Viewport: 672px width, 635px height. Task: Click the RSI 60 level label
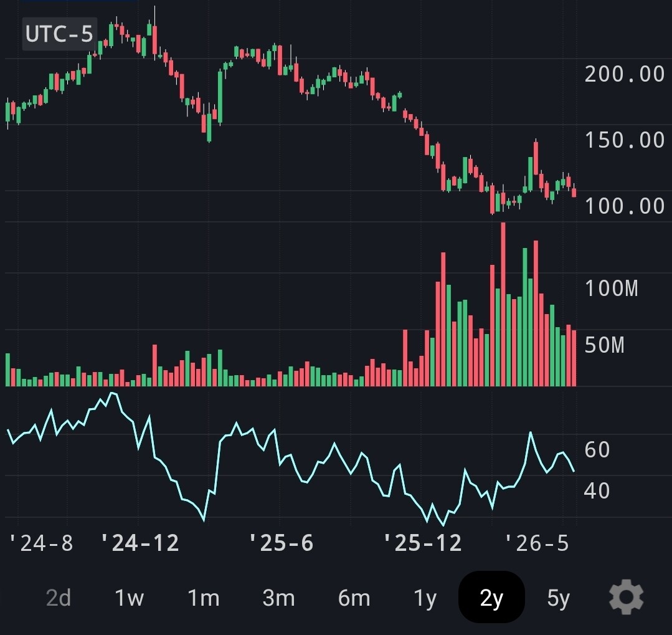(x=597, y=450)
